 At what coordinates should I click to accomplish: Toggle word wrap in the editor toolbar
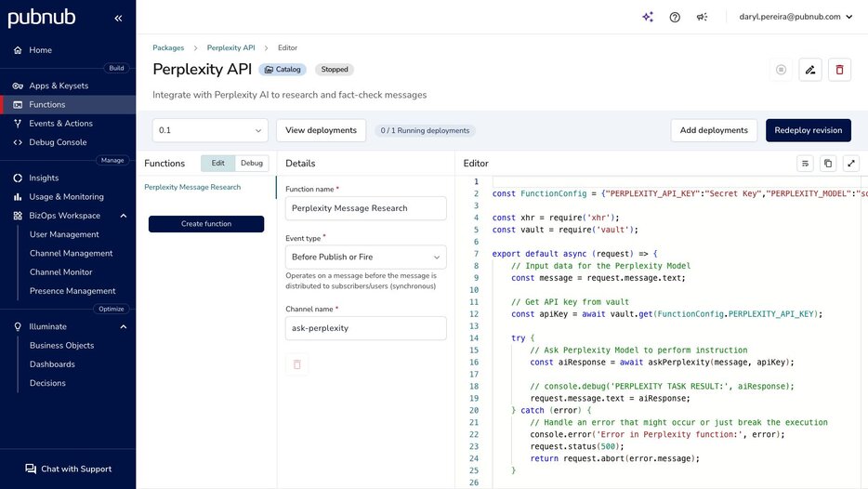tap(805, 163)
